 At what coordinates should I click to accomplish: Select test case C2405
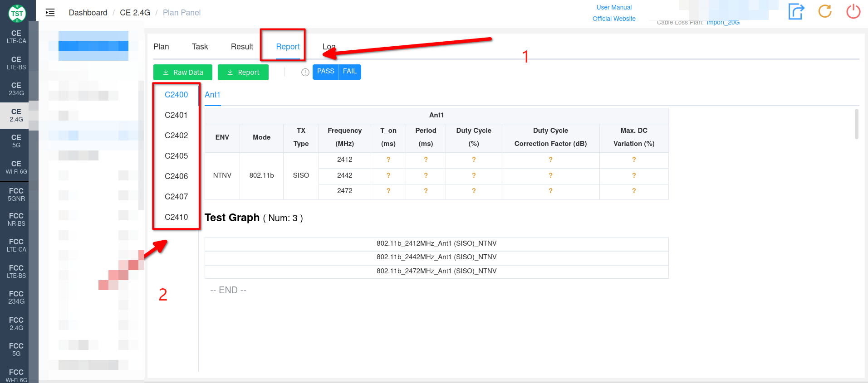point(176,156)
